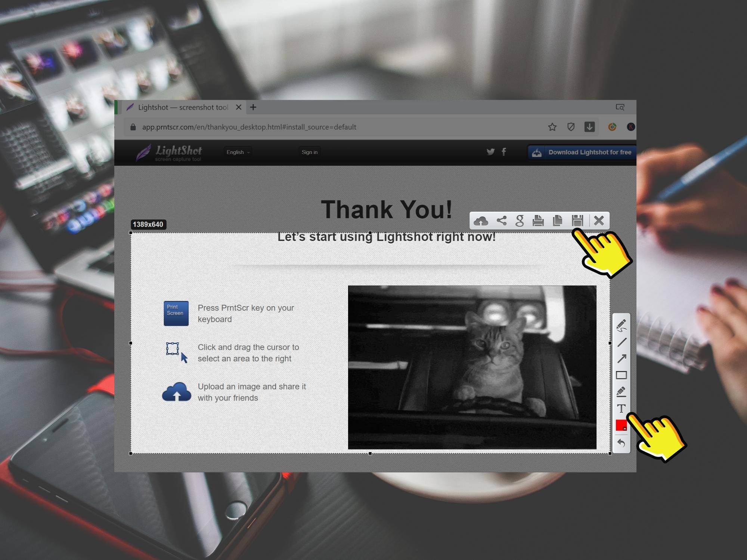Click the 1389x640 selection size label
Image resolution: width=747 pixels, height=560 pixels.
point(148,224)
